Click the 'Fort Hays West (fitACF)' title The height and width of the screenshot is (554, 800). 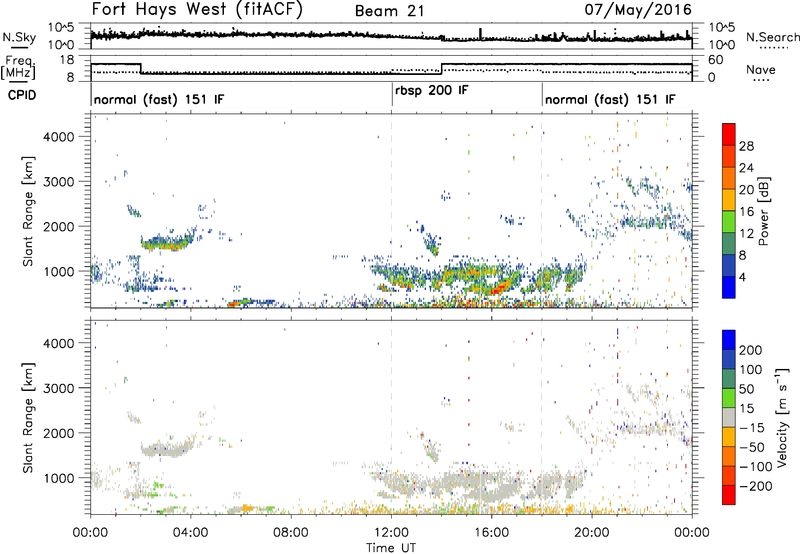point(197,9)
